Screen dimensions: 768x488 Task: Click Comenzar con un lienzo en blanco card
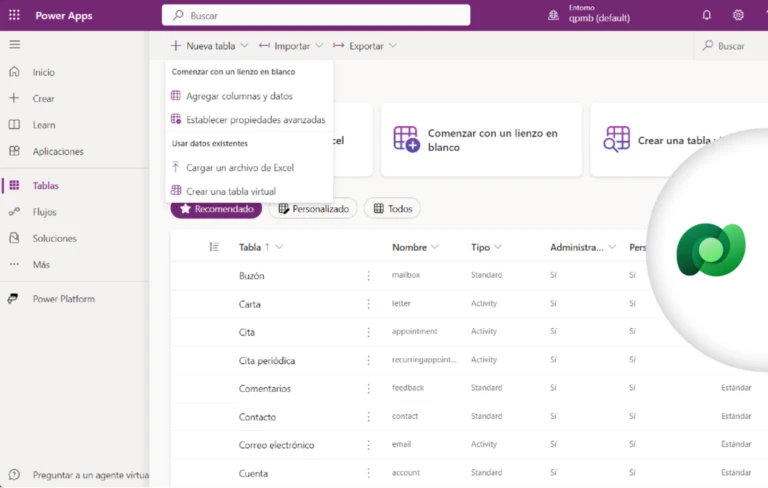481,140
